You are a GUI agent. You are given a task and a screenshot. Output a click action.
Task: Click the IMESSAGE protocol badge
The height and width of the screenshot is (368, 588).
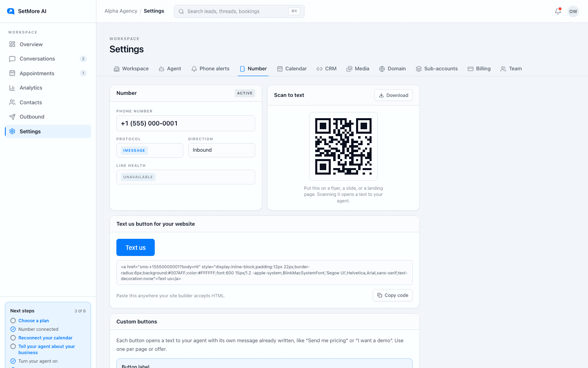click(x=134, y=150)
